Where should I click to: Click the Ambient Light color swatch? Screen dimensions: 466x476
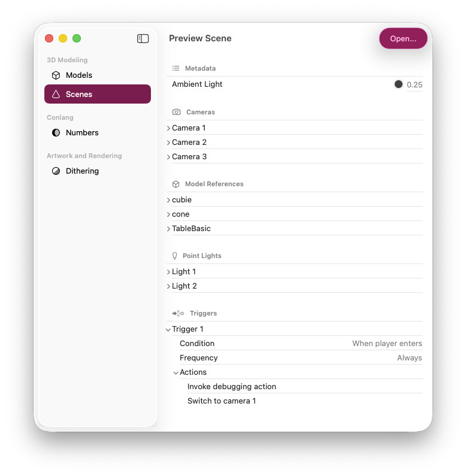pyautogui.click(x=398, y=84)
